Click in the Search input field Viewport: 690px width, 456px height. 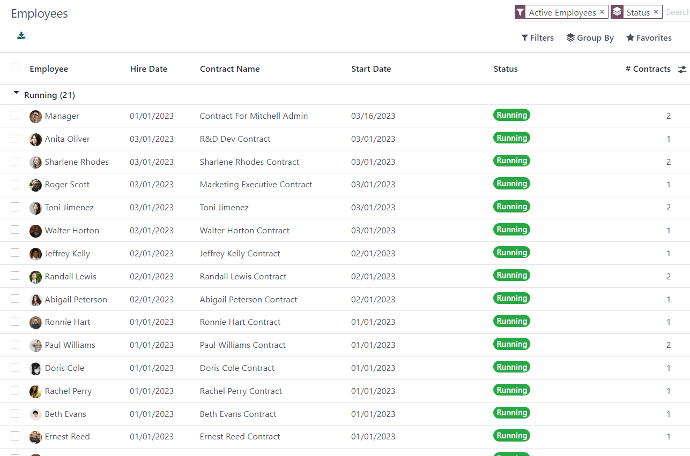click(x=678, y=13)
